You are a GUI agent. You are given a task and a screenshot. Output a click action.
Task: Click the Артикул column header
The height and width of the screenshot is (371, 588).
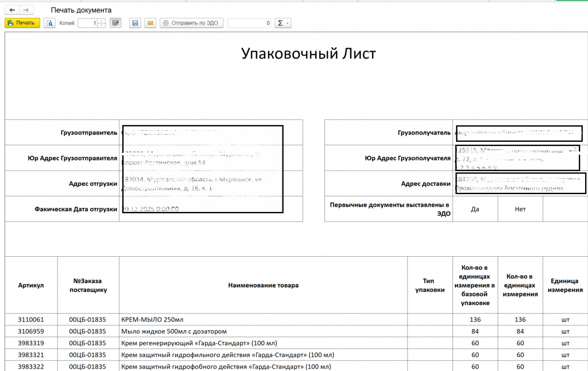[31, 285]
